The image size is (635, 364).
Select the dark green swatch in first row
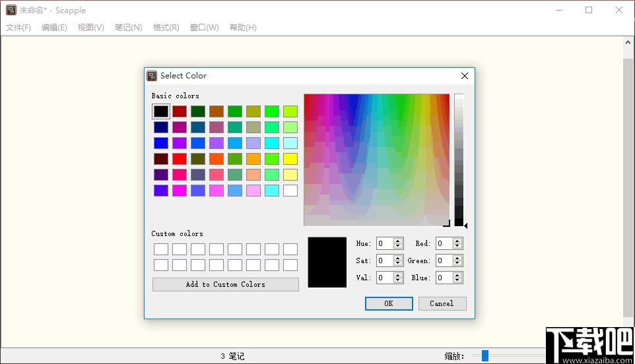pos(198,111)
